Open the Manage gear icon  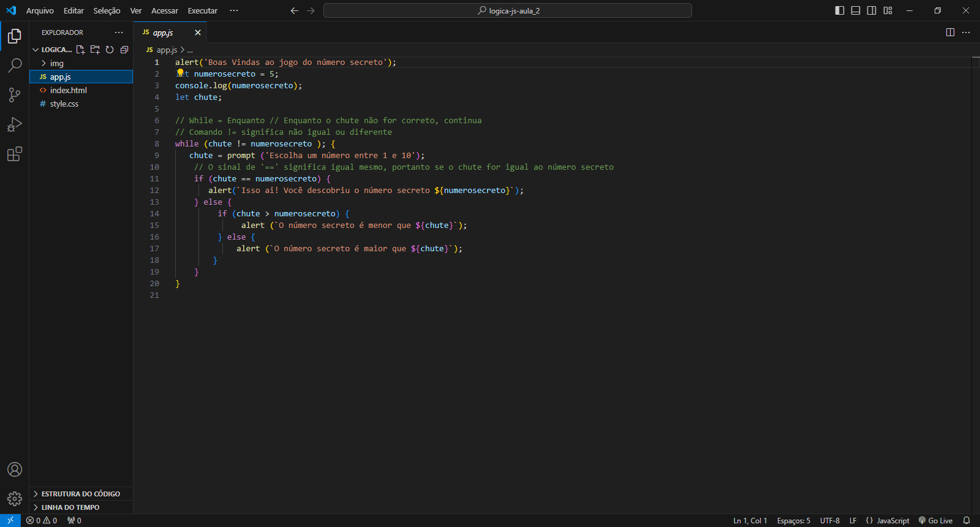(15, 499)
